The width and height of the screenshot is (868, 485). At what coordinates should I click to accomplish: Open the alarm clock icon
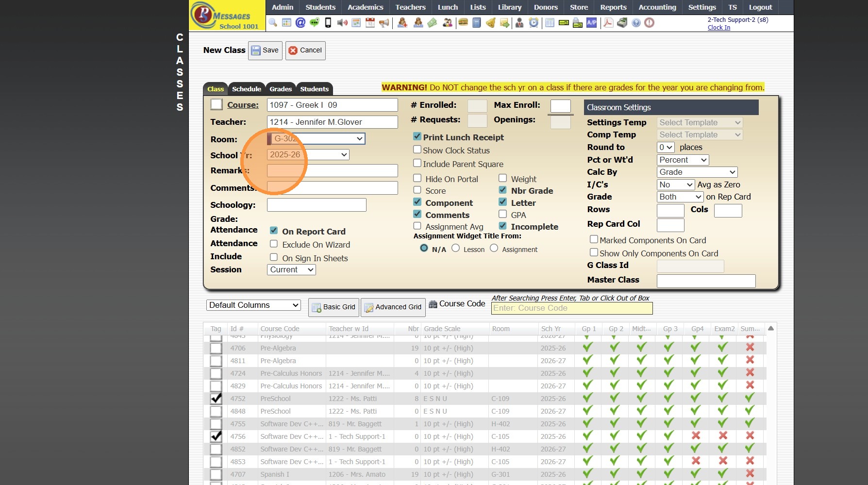tap(534, 23)
